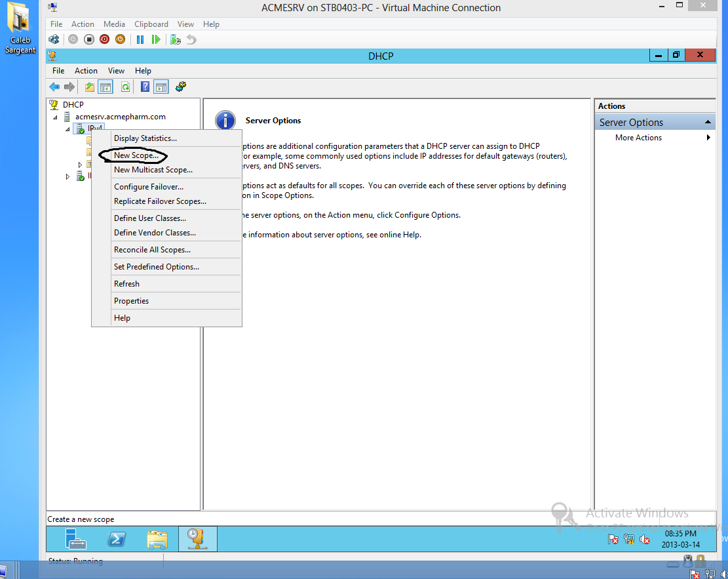The image size is (728, 579).
Task: Click Replicate Failover Scopes... entry
Action: pos(160,201)
